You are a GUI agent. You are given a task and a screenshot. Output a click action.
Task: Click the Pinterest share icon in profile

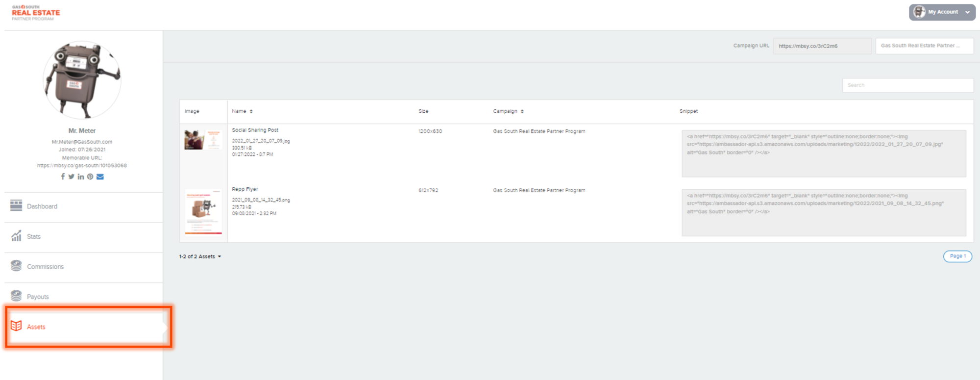(x=90, y=177)
